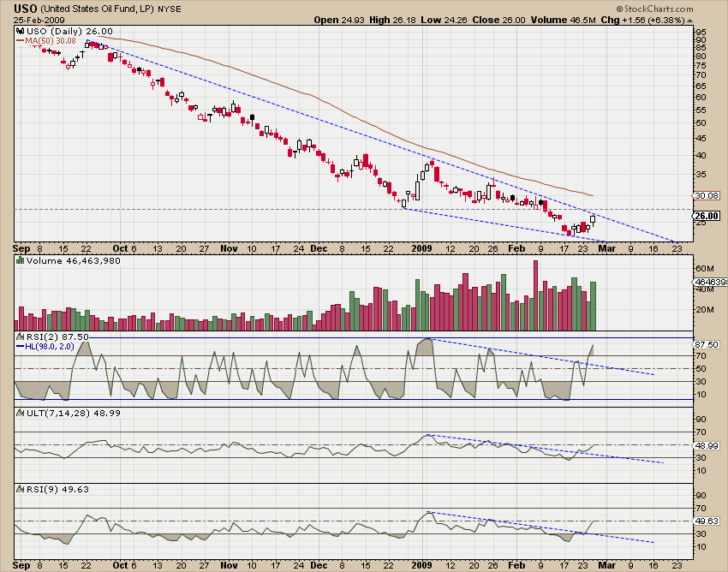Click the '95' price axis label

pos(701,32)
